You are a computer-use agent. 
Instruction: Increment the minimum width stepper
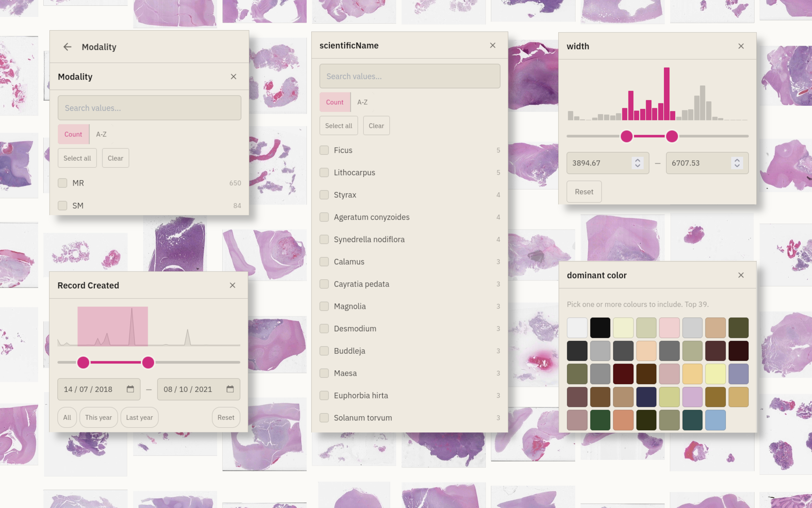[x=638, y=160]
